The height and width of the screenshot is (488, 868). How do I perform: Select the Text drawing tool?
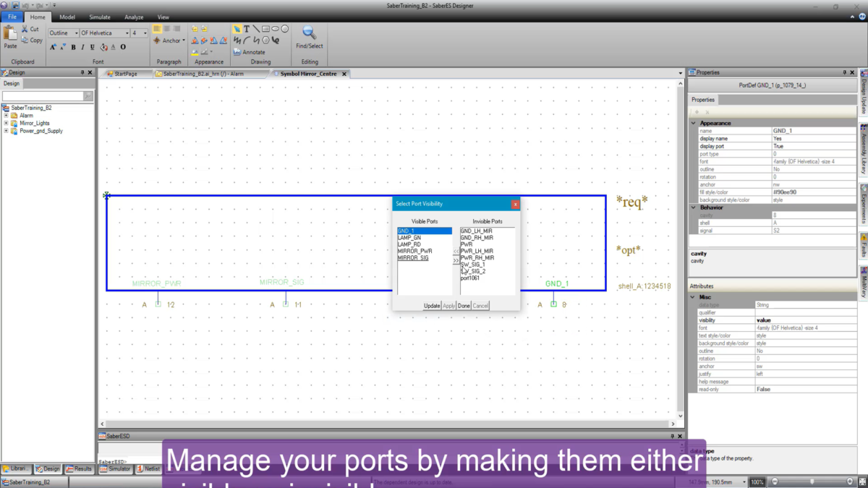[x=247, y=30]
